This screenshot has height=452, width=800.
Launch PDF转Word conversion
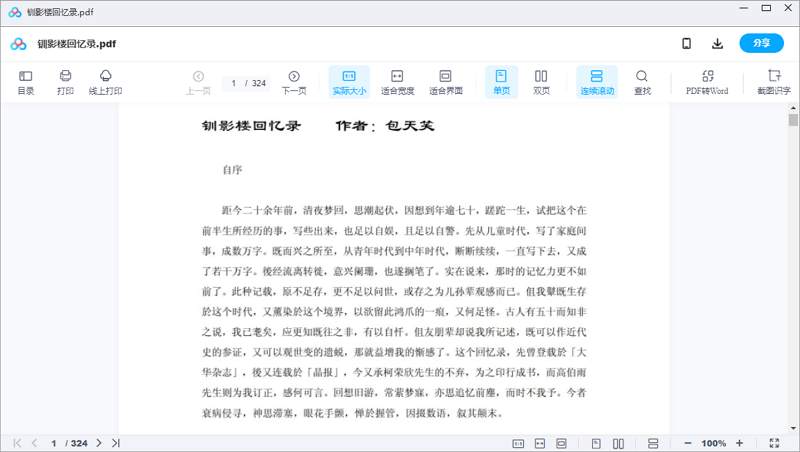point(707,82)
